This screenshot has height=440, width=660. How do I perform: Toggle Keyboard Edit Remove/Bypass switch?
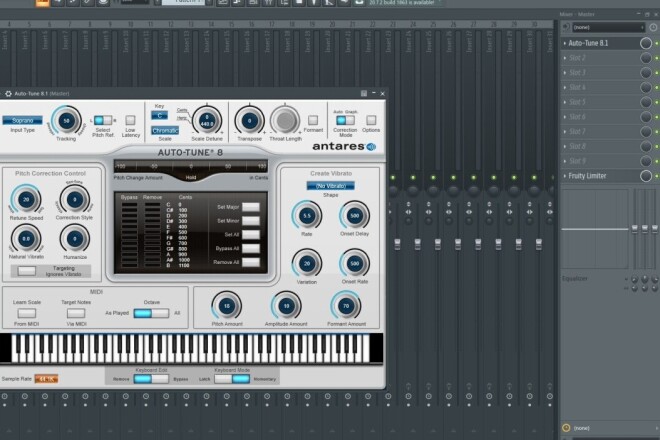(x=151, y=379)
